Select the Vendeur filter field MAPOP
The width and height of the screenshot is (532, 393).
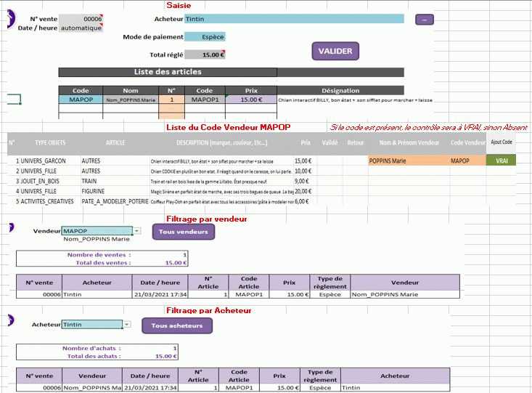97,231
